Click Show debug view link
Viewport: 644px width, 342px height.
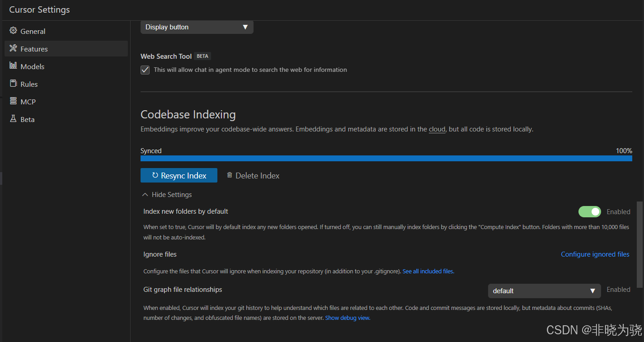pos(348,318)
